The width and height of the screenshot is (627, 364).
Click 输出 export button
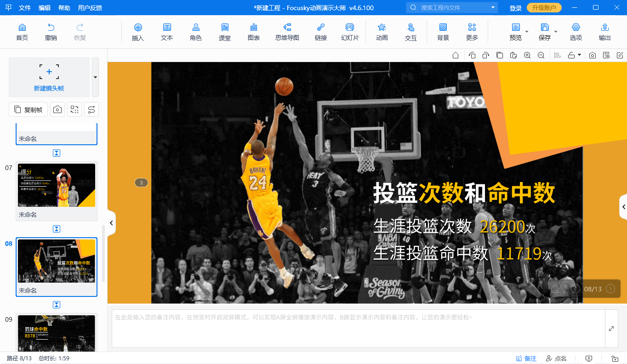[x=605, y=32]
